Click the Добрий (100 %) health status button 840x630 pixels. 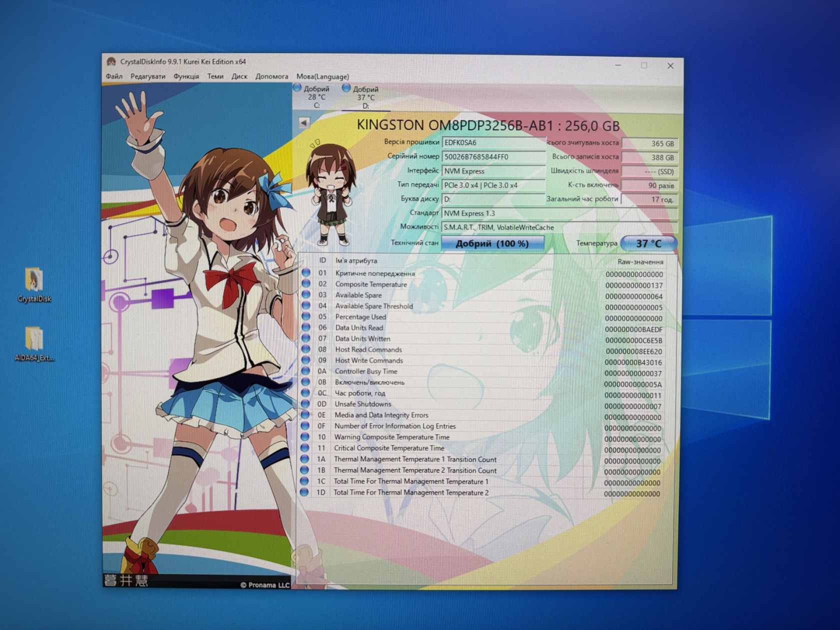(492, 243)
